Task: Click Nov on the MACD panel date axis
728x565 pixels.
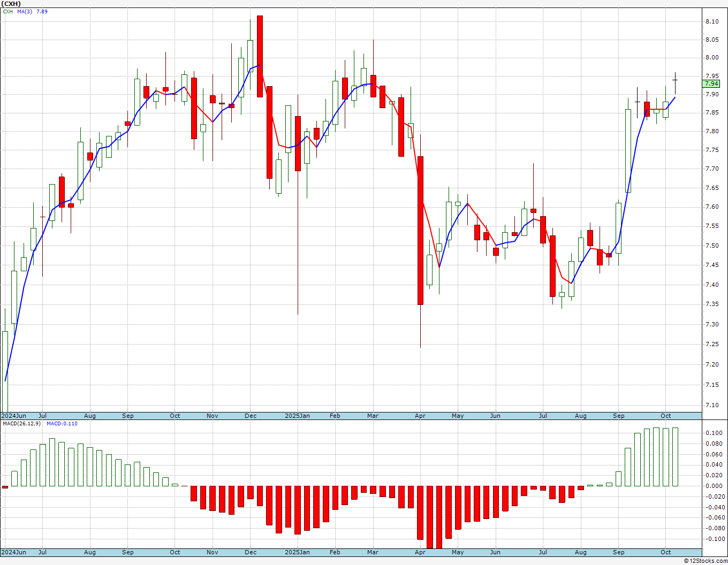Action: click(x=213, y=552)
